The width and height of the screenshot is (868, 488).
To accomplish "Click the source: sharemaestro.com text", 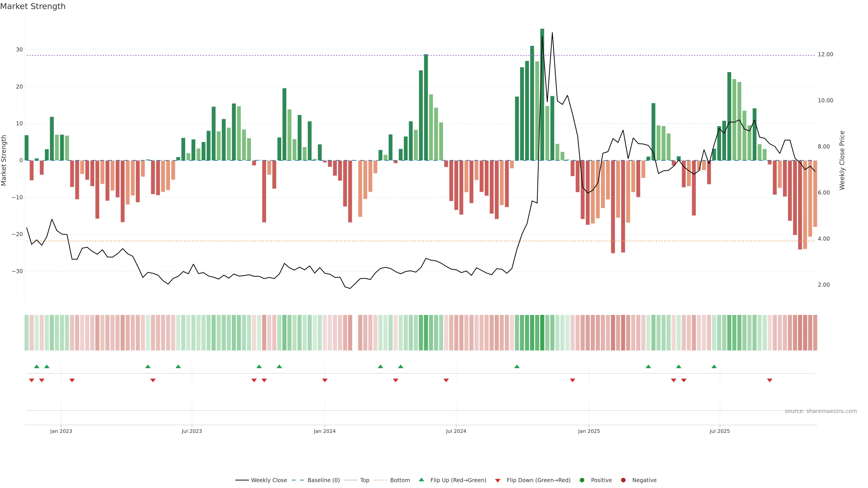I will click(821, 411).
